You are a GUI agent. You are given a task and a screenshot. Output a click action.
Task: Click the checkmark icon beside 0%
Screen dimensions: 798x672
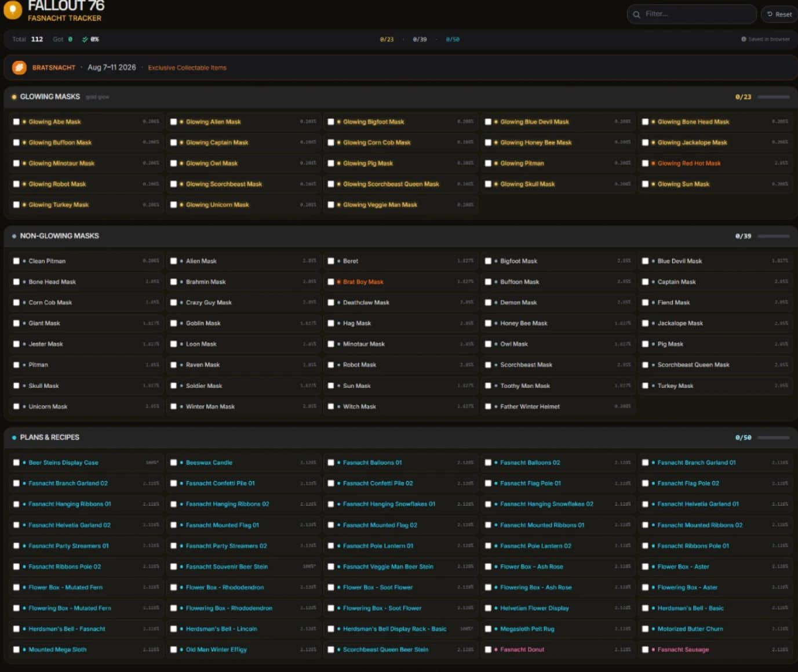click(x=85, y=39)
